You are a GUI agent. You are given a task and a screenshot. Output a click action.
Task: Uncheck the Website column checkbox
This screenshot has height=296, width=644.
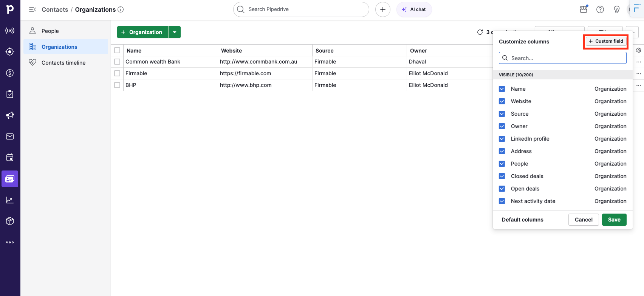click(502, 101)
